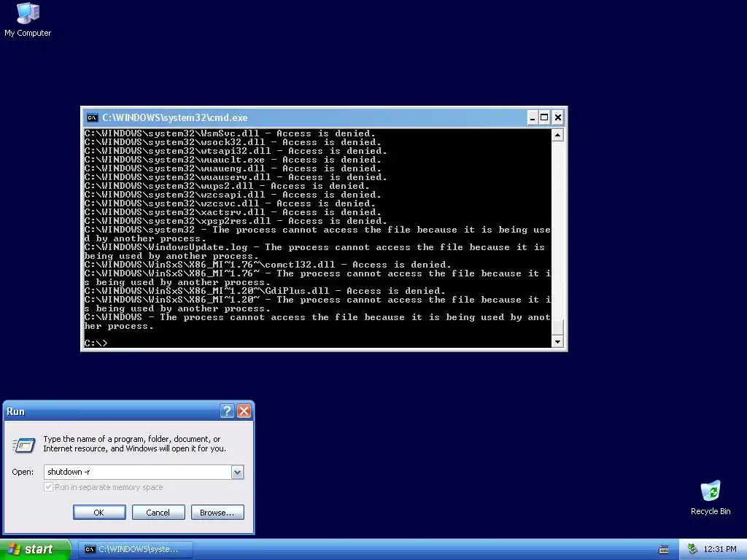Open the Start menu
This screenshot has height=560, width=747.
click(35, 549)
